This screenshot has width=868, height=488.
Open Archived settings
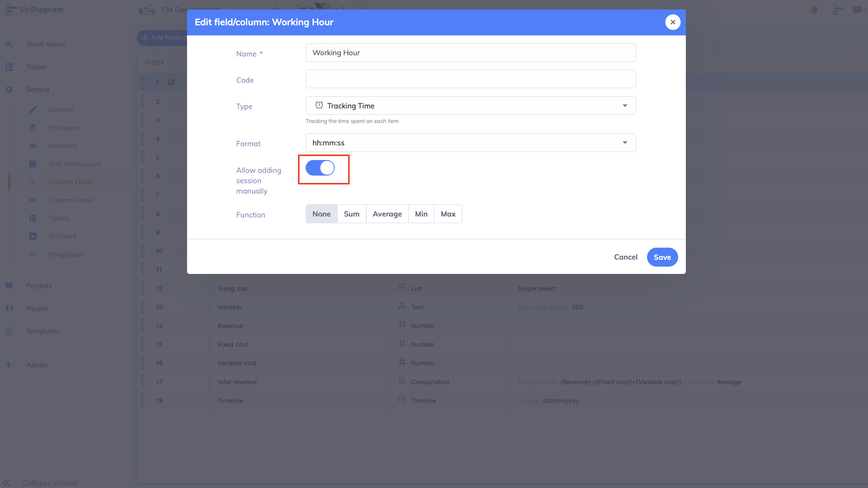[62, 236]
